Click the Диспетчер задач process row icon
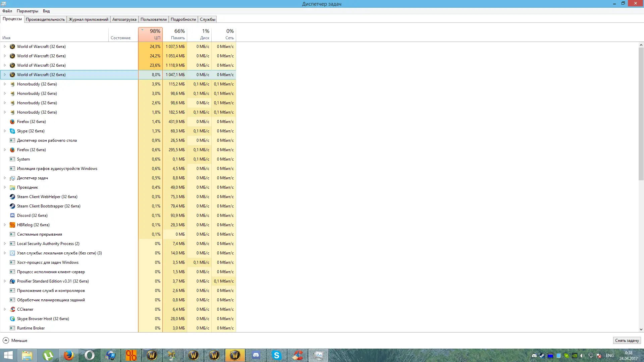644x362 pixels. pyautogui.click(x=12, y=178)
